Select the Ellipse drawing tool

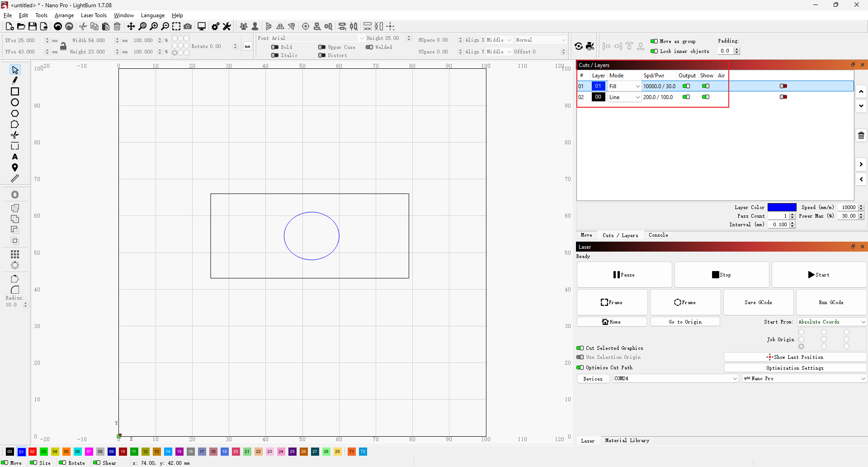(14, 103)
